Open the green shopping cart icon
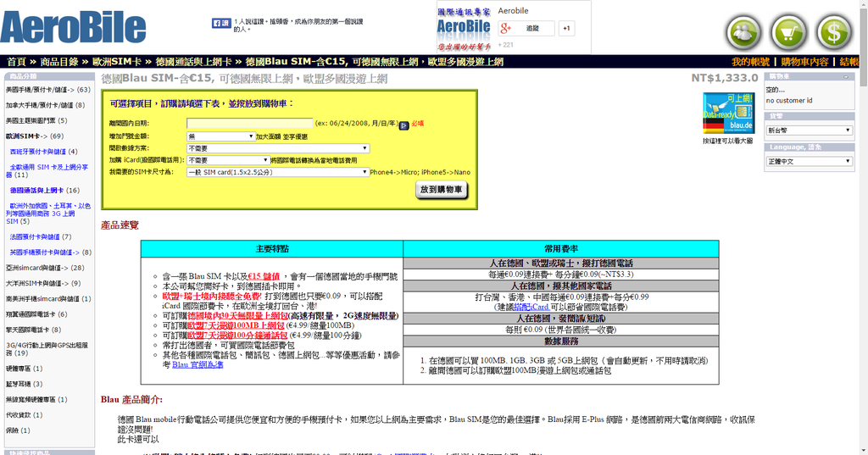 789,33
